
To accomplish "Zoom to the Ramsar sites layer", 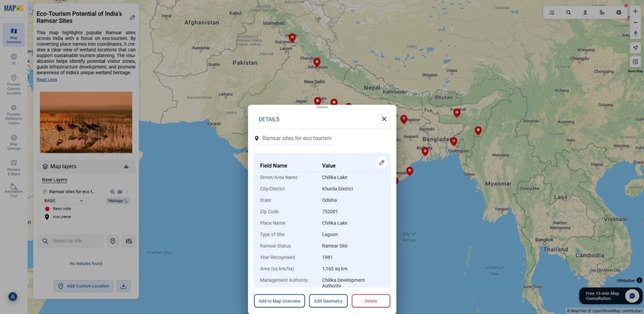I will click(x=112, y=192).
